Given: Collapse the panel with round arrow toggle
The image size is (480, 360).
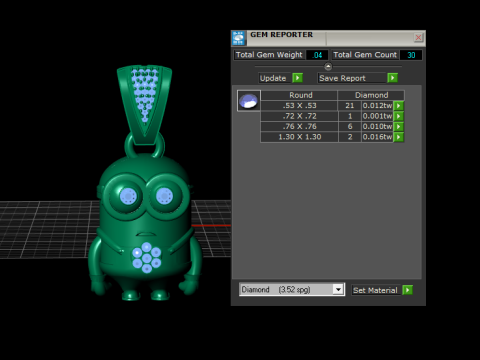Looking at the screenshot, I should tap(328, 67).
